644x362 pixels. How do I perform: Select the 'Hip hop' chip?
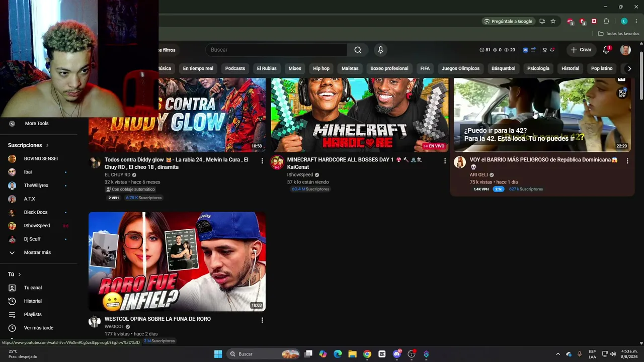[321, 68]
